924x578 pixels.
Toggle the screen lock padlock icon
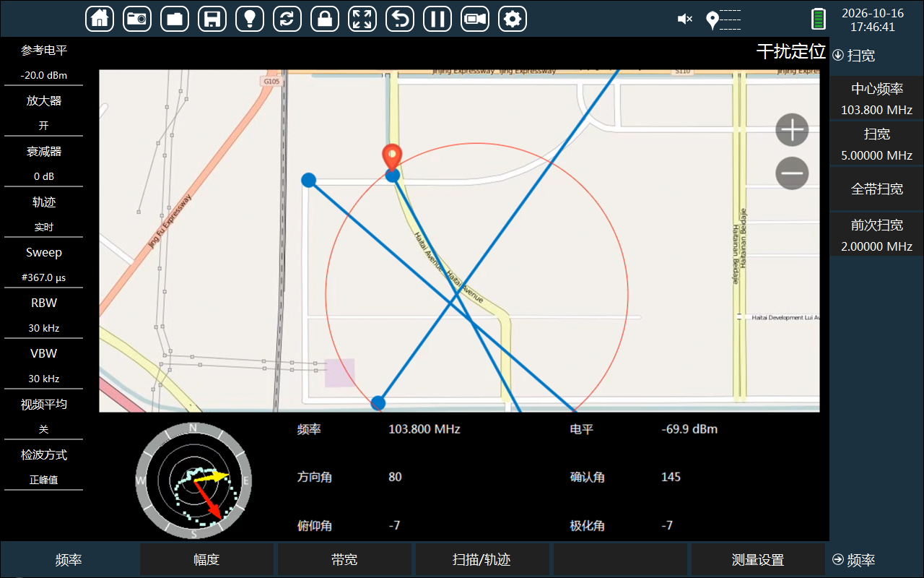[325, 19]
